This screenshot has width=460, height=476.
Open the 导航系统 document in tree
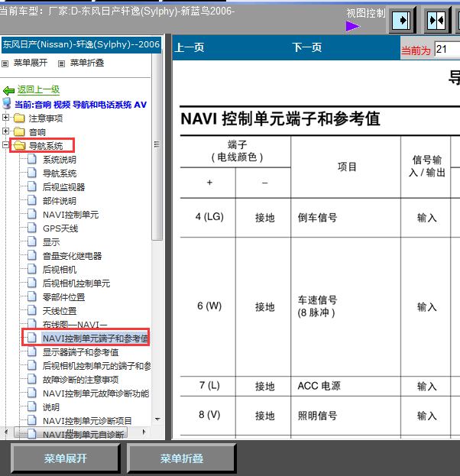(60, 173)
